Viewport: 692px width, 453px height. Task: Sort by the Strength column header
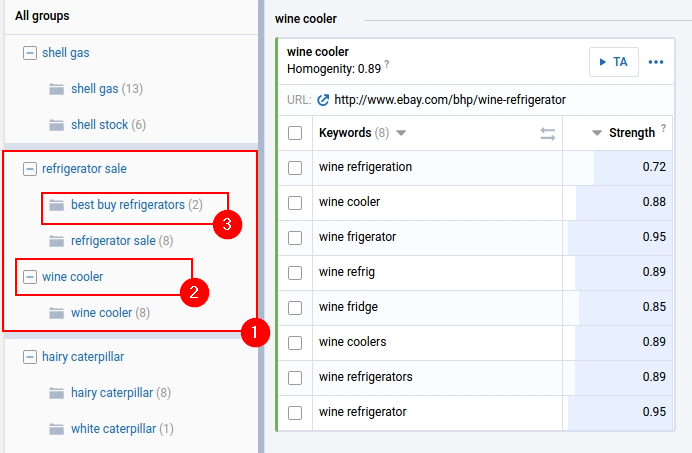tap(631, 133)
